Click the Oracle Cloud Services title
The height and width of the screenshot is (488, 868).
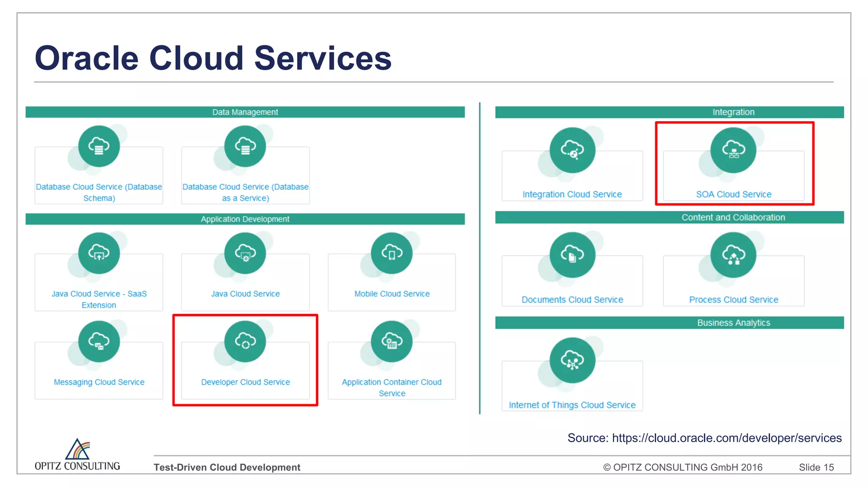click(213, 58)
